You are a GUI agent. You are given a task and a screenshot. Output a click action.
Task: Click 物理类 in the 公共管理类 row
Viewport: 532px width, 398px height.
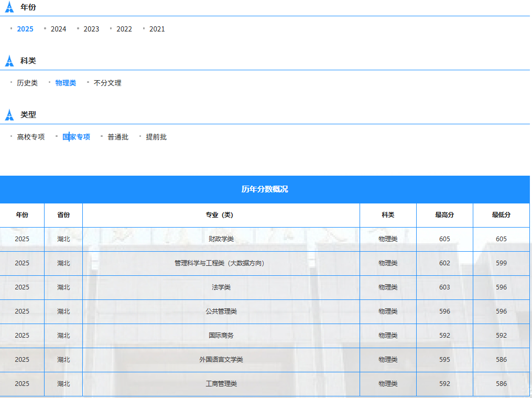coord(388,311)
